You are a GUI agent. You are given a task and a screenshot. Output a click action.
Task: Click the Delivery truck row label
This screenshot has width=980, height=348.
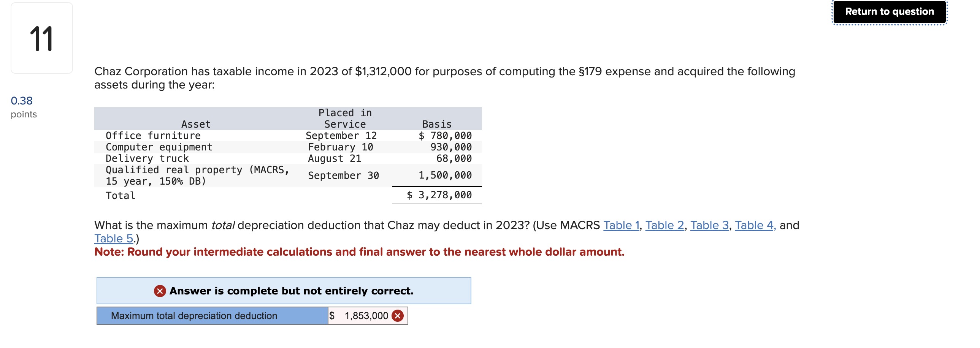click(147, 158)
